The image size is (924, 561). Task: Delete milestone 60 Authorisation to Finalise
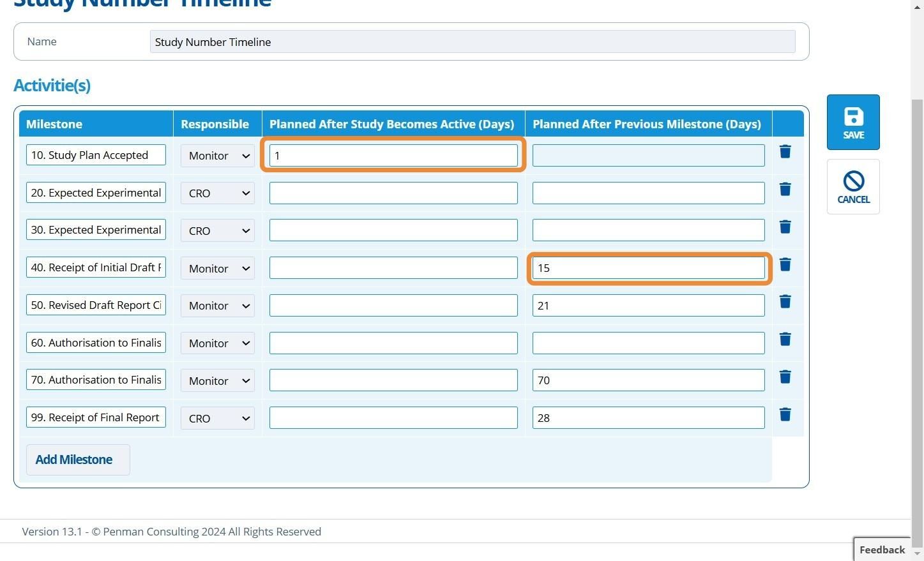click(785, 340)
